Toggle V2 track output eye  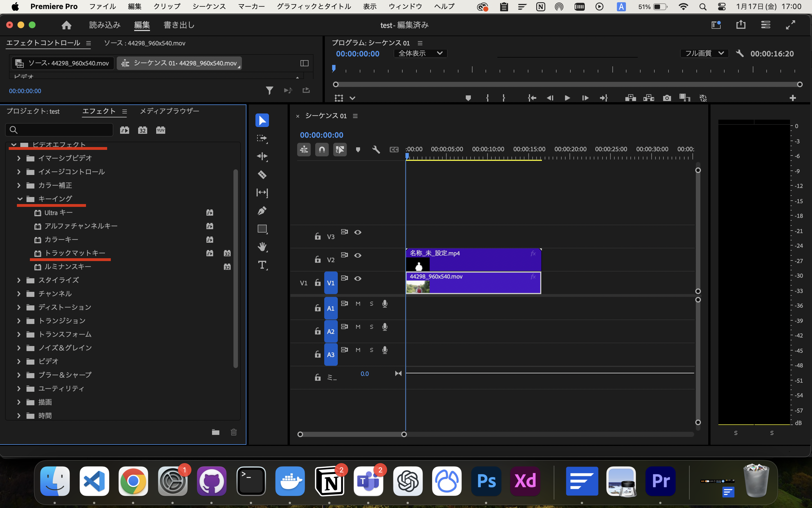pos(358,255)
